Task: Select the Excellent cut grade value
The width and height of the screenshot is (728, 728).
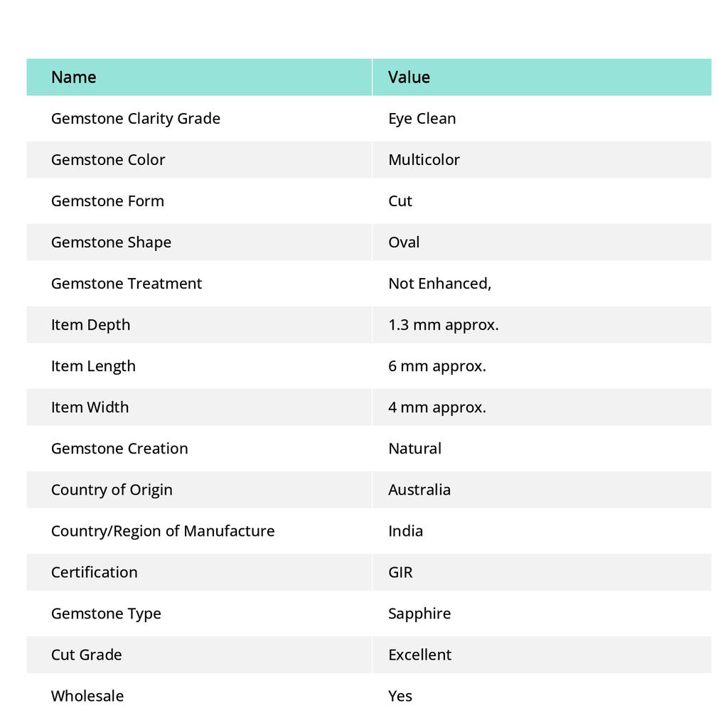Action: click(419, 655)
